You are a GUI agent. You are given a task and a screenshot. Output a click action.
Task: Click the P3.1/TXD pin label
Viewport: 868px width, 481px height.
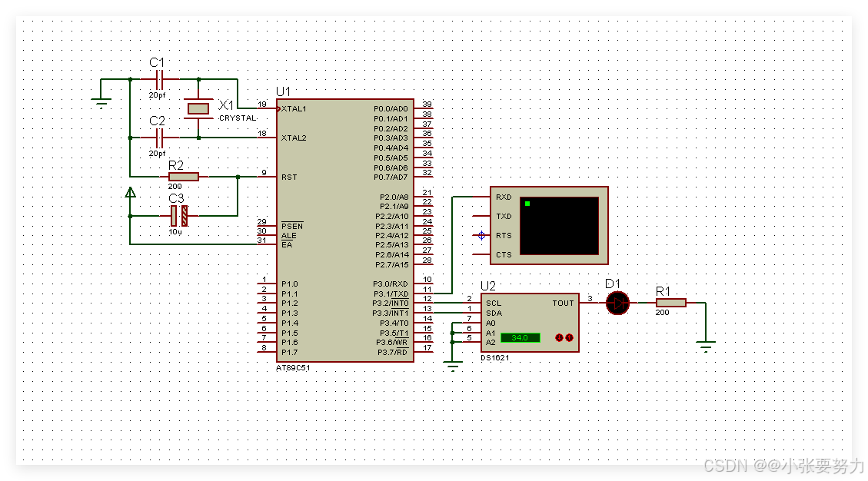click(x=391, y=294)
